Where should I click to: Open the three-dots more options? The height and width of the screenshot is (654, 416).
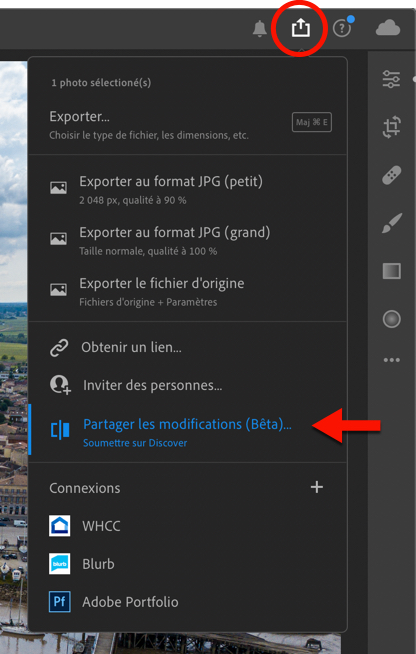pos(391,360)
